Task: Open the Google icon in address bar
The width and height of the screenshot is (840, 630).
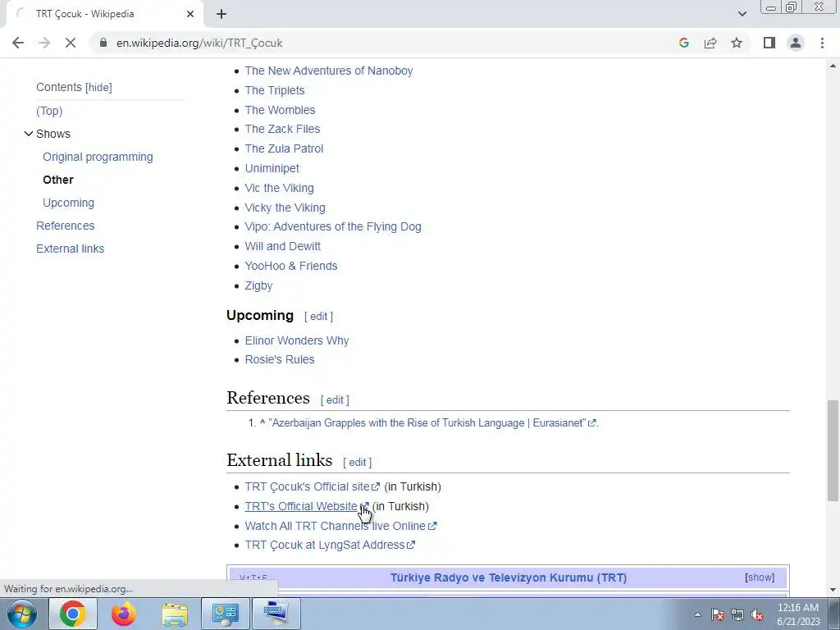Action: pos(683,43)
